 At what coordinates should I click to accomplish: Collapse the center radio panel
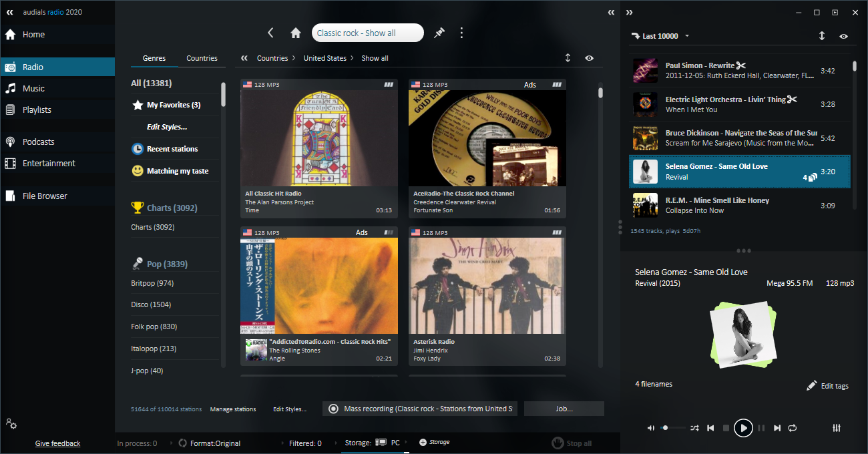pos(611,12)
